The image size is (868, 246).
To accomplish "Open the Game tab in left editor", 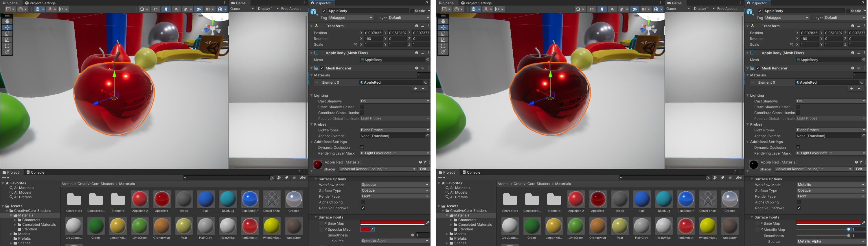I will (x=238, y=3).
